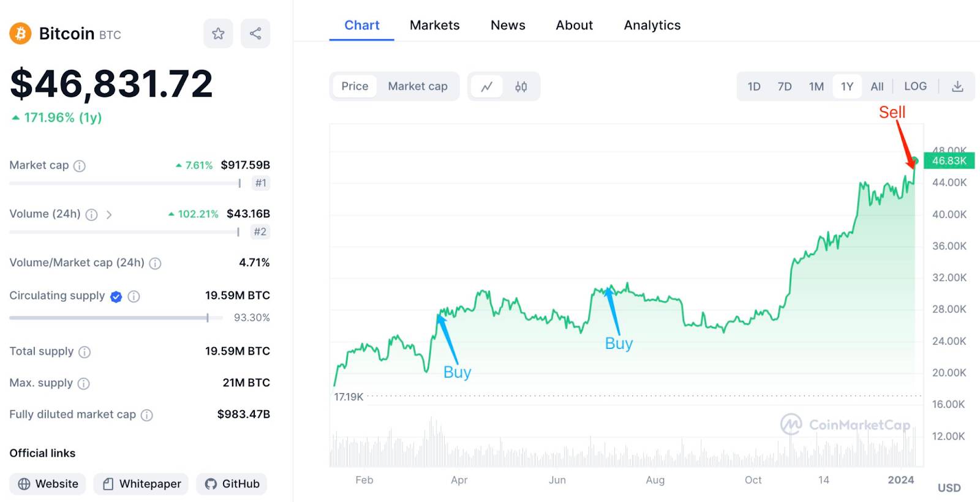Screen dimensions: 980x502
Task: Click info icon beside Circulating supply
Action: pyautogui.click(x=134, y=296)
